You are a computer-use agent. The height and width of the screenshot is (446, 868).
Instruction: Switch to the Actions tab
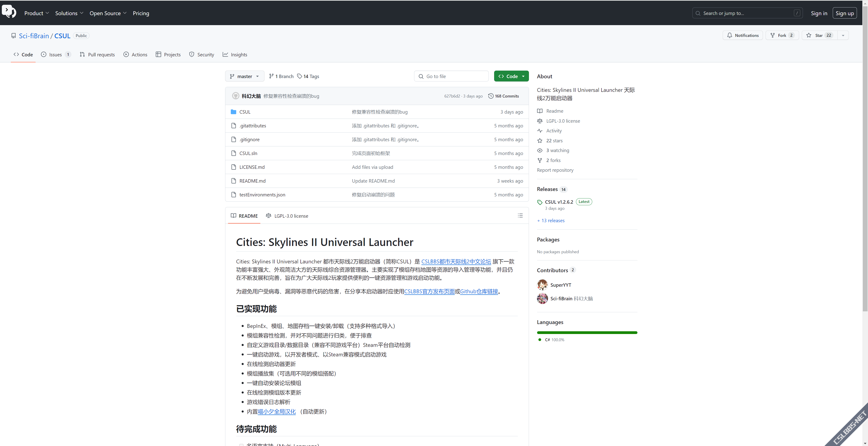[135, 55]
